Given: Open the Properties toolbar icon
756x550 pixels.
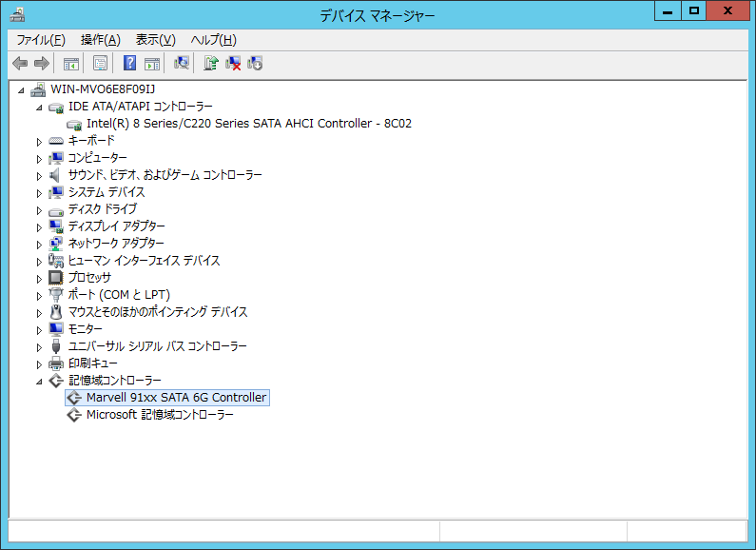Looking at the screenshot, I should click(x=100, y=63).
